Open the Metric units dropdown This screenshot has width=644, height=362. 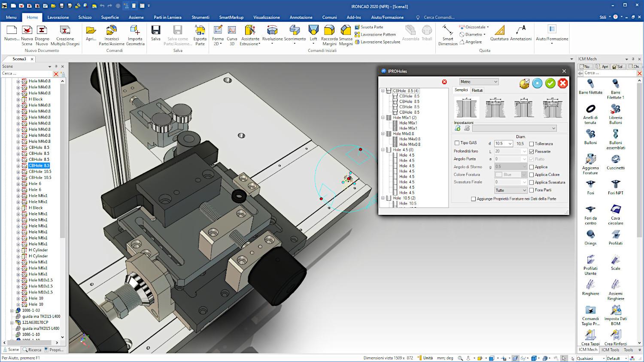(478, 81)
